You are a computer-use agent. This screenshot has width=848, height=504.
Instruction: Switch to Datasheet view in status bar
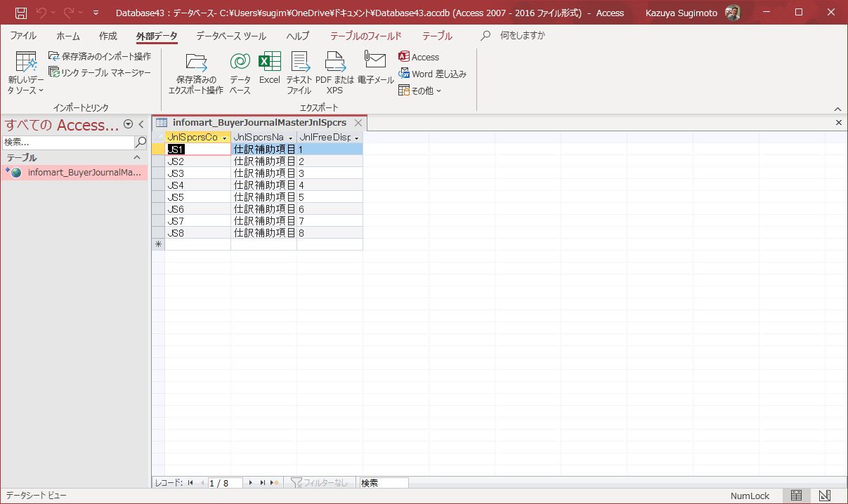[x=796, y=496]
